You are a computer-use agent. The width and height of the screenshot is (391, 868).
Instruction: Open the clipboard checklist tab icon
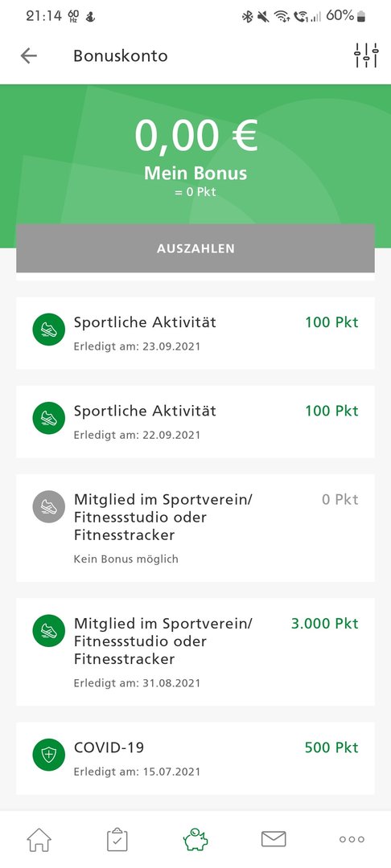click(x=117, y=839)
